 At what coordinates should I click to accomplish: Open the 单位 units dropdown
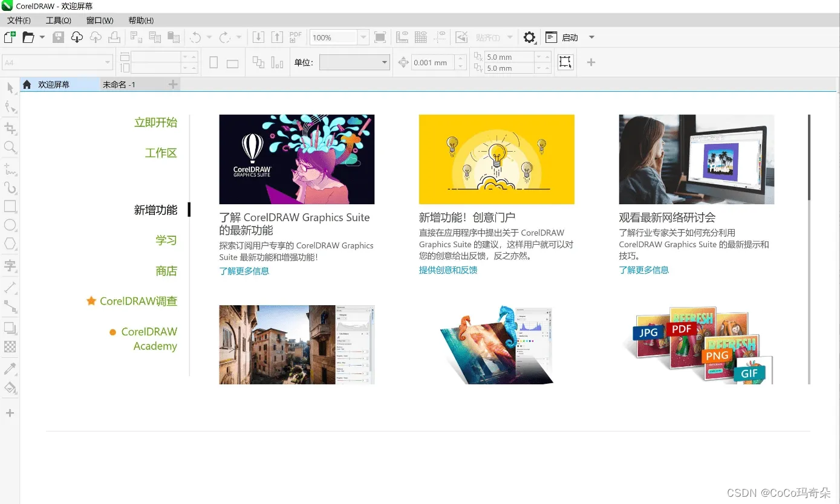click(385, 62)
